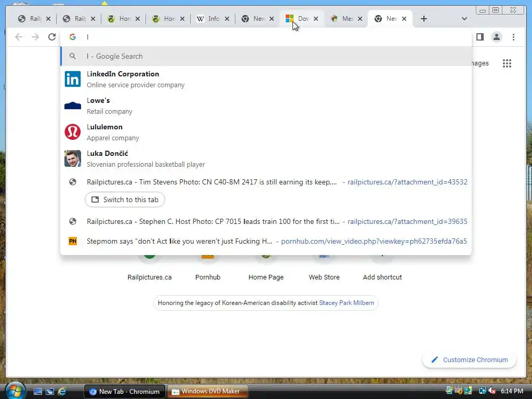Close the Wikipedia Info tab

point(227,19)
